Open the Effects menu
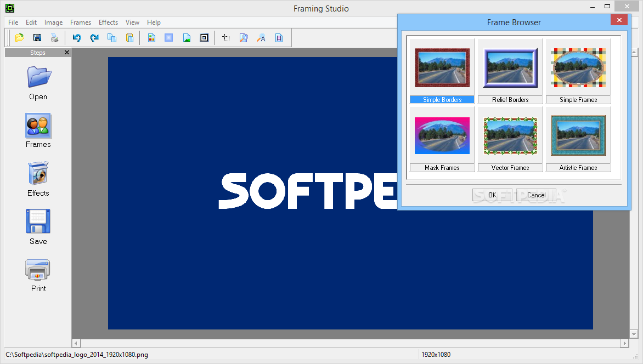643x364 pixels. pos(108,22)
